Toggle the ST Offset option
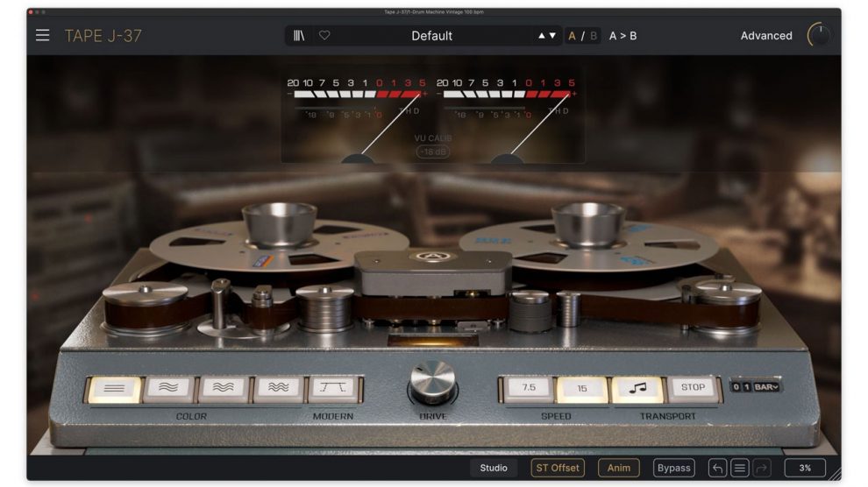Screen dimensions: 868x487 pos(559,468)
